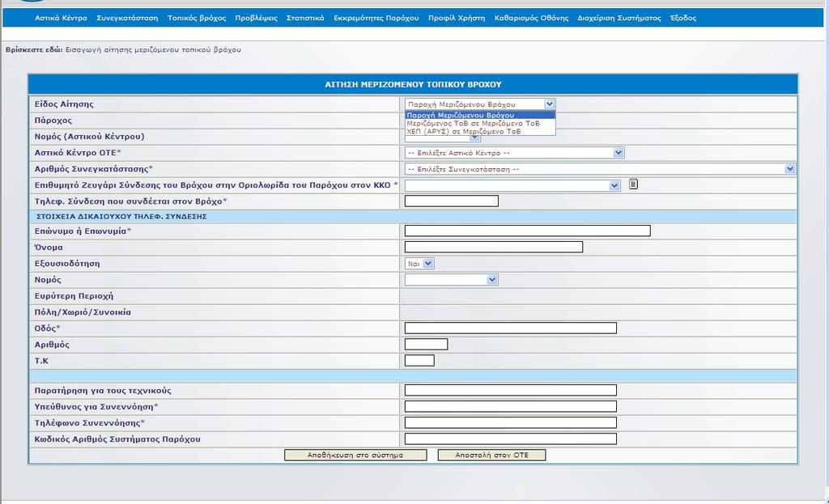Viewport: 829px width, 504px height.
Task: Click into the Όνομα text field
Action: (x=494, y=247)
